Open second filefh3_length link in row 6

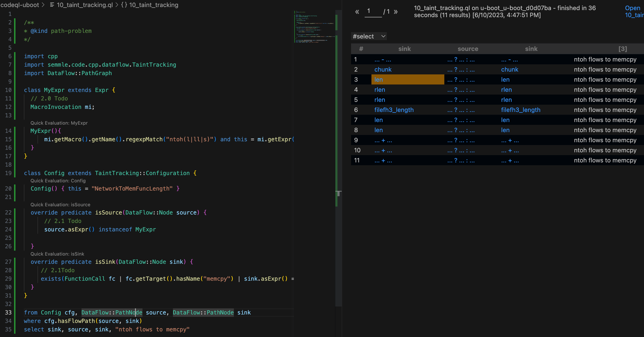(520, 110)
